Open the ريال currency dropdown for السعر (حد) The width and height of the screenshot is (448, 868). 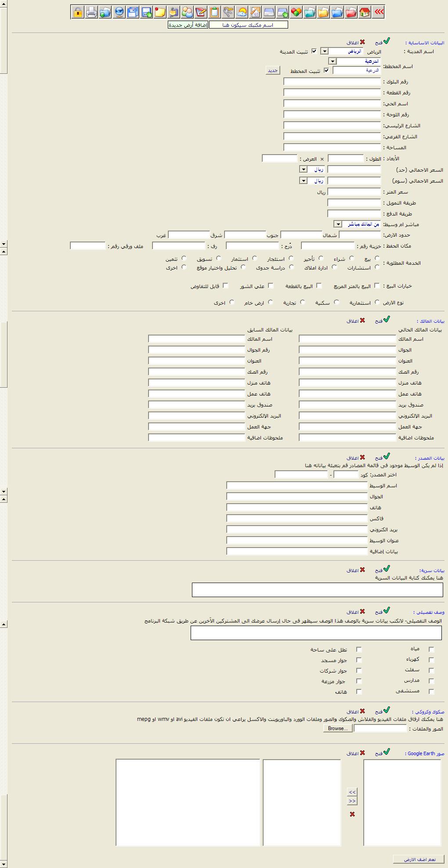303,169
